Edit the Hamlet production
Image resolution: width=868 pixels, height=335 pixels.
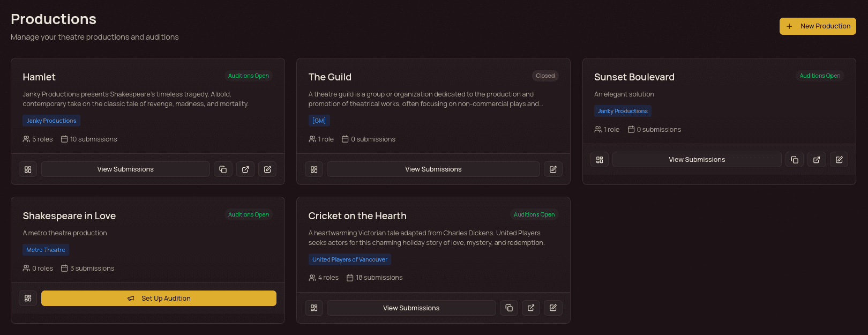tap(267, 169)
